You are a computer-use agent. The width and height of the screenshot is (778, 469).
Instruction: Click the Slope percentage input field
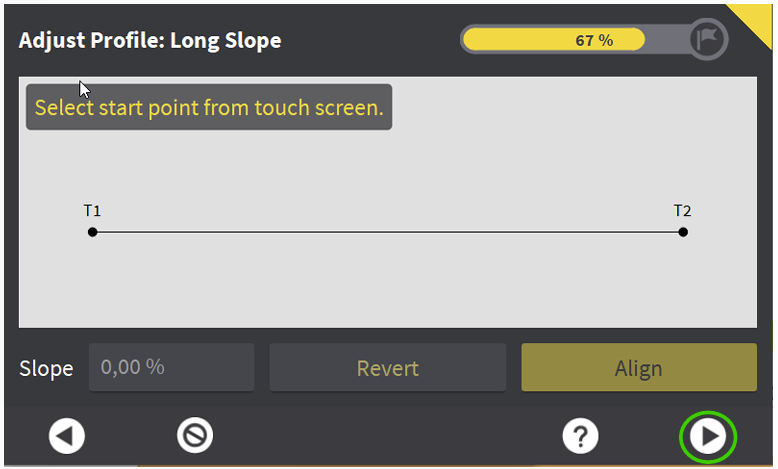(x=171, y=367)
